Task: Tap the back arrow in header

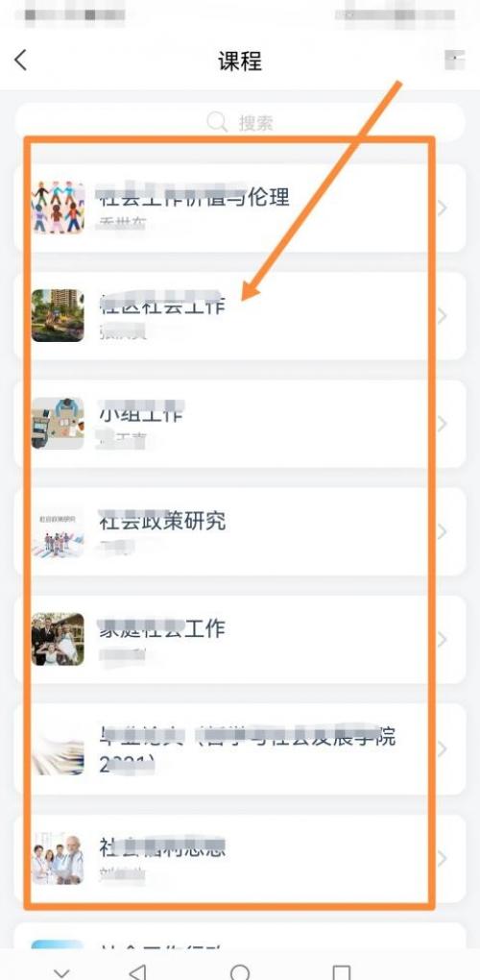Action: 20,61
